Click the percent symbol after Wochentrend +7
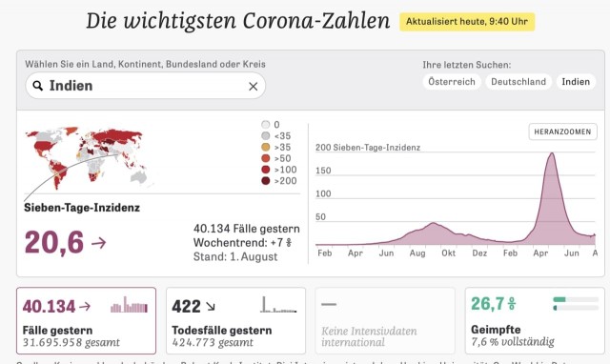 click(289, 243)
